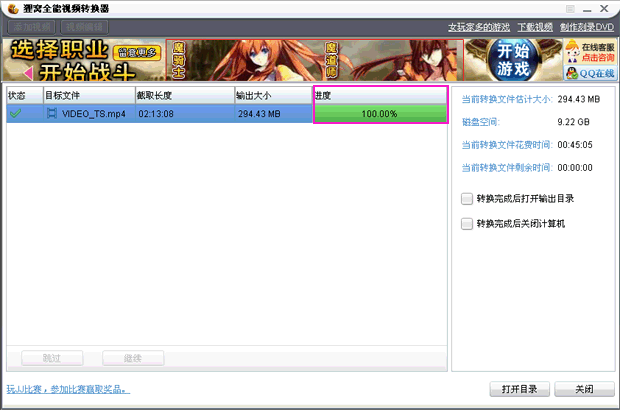Image resolution: width=620 pixels, height=410 pixels.
Task: Click the 跳过 button
Action: (52, 358)
